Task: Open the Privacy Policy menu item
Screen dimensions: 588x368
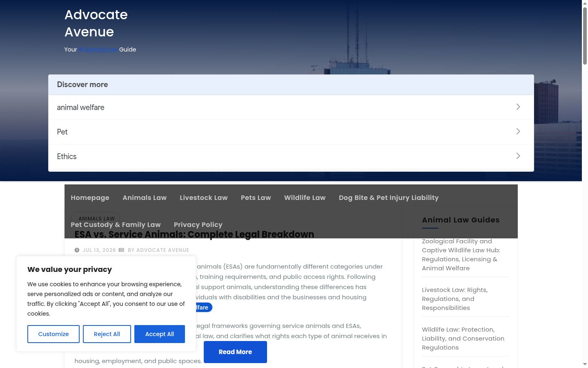Action: point(198,224)
